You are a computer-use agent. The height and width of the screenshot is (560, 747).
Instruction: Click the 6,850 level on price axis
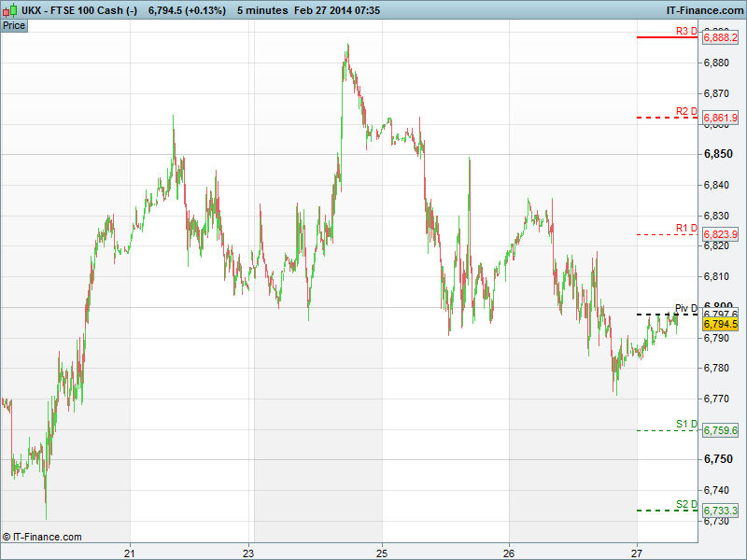click(717, 154)
